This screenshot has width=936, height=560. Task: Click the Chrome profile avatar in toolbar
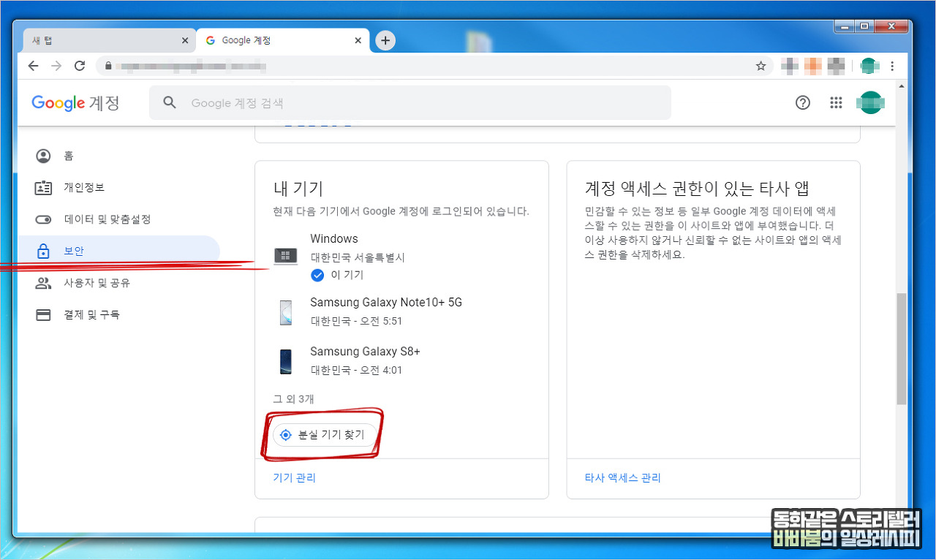tap(869, 66)
